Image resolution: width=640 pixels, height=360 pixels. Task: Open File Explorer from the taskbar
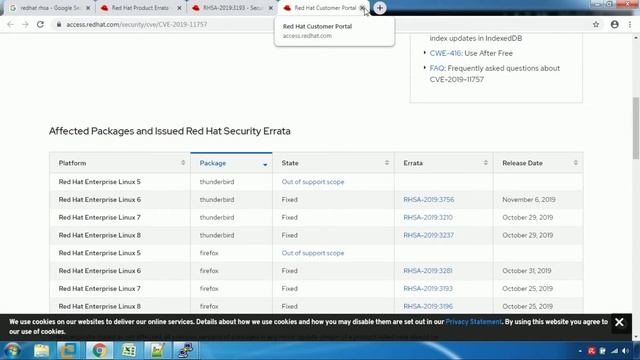(41, 351)
